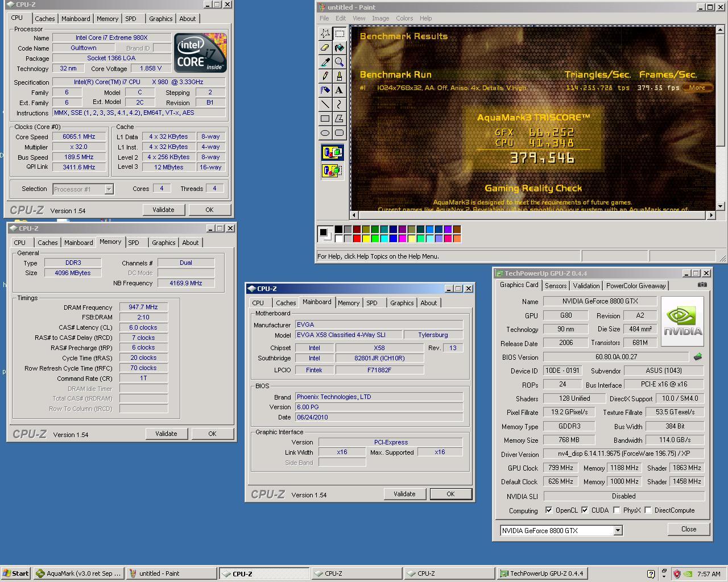The width and height of the screenshot is (728, 582).
Task: Click OK in the CPU-Z Memory window
Action: point(212,434)
